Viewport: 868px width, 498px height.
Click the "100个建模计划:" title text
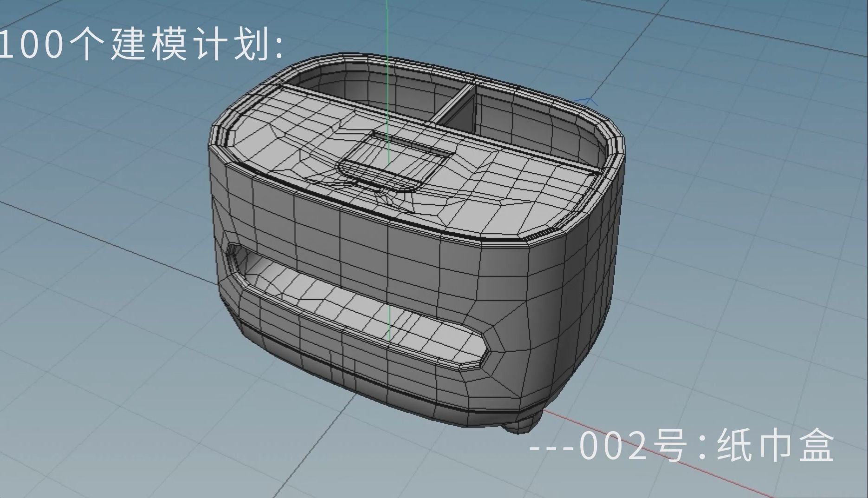pos(142,45)
